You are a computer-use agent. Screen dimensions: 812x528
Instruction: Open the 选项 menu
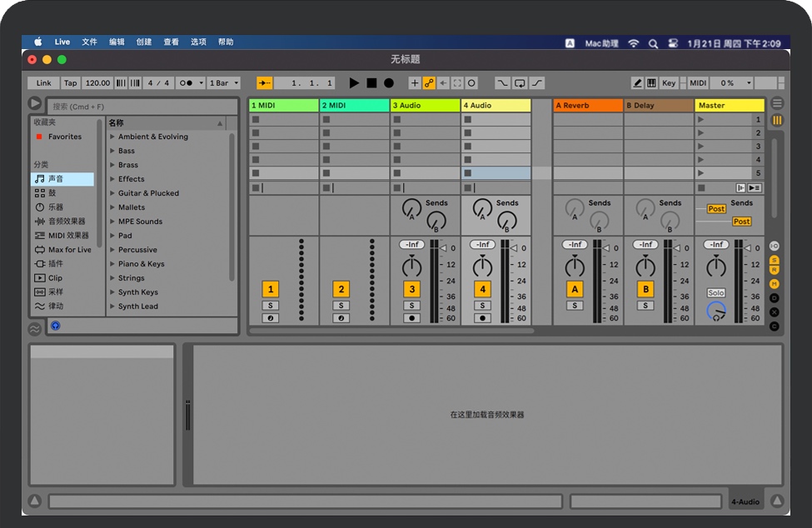pyautogui.click(x=197, y=41)
